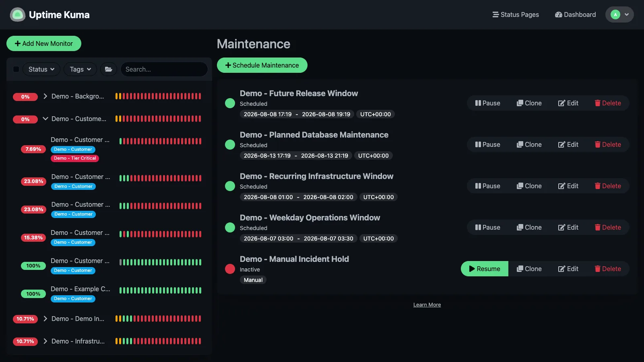This screenshot has width=644, height=362.
Task: Click the 2026-08-13 17:19 date range
Action: point(296,156)
